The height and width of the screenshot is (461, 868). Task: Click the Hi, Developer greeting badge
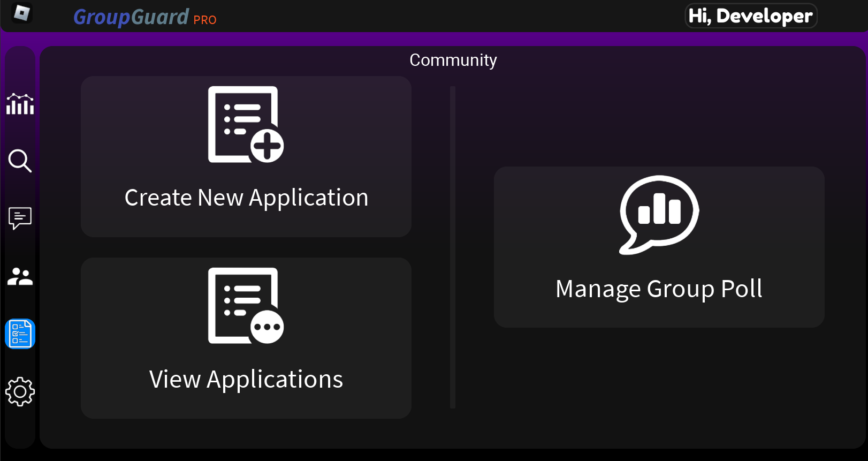(751, 16)
